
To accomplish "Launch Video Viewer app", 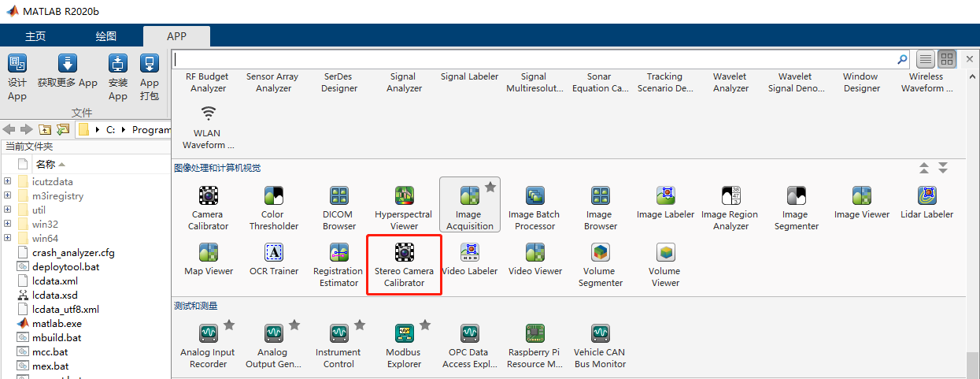I will click(x=535, y=258).
